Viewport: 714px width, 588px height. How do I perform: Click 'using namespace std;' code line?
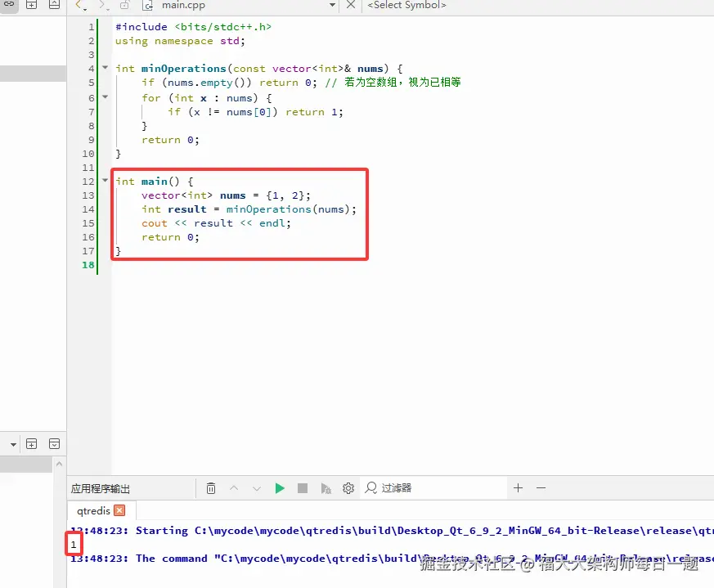180,41
